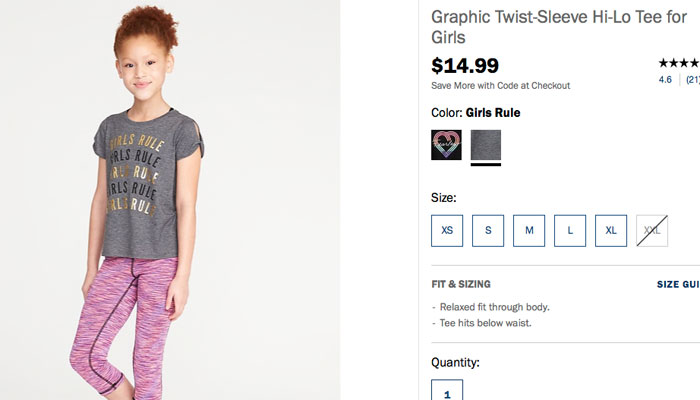
Task: Open the Size Guide link
Action: tap(678, 285)
